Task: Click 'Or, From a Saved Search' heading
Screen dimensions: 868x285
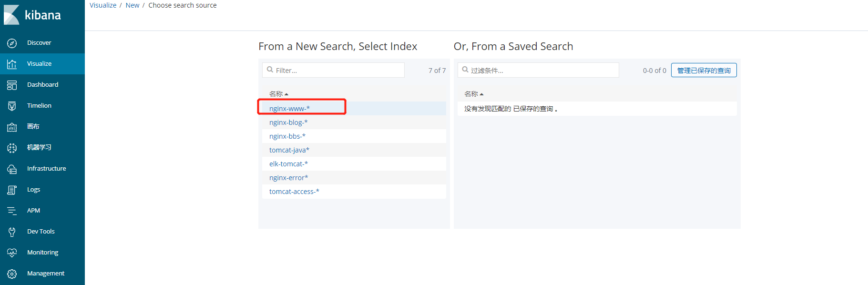Action: [513, 46]
